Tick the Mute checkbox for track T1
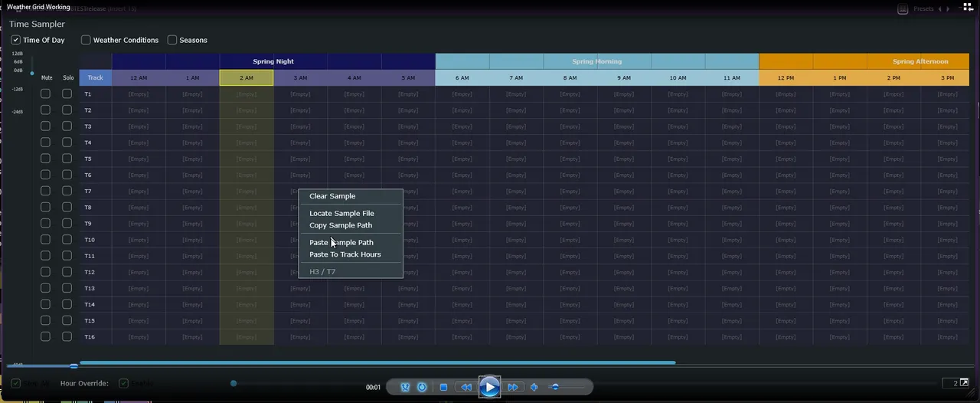This screenshot has height=403, width=980. (x=45, y=94)
